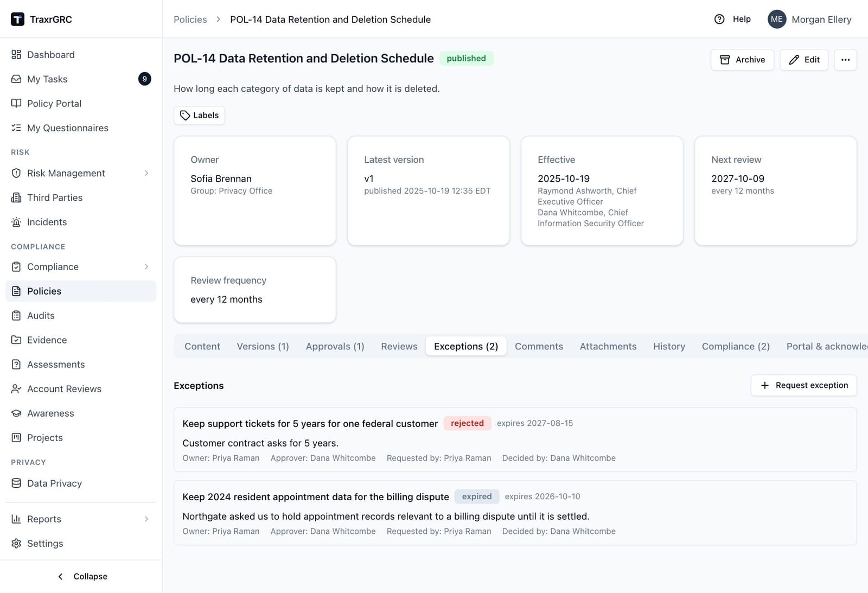868x593 pixels.
Task: Click the Projects board icon
Action: [x=16, y=437]
